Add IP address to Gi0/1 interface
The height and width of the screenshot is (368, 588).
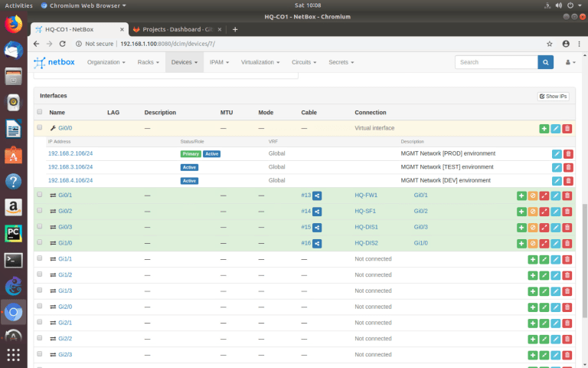click(x=521, y=195)
